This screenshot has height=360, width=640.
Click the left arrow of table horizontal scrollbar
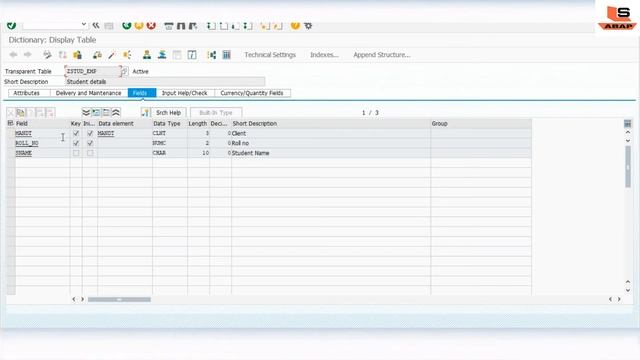pos(73,299)
